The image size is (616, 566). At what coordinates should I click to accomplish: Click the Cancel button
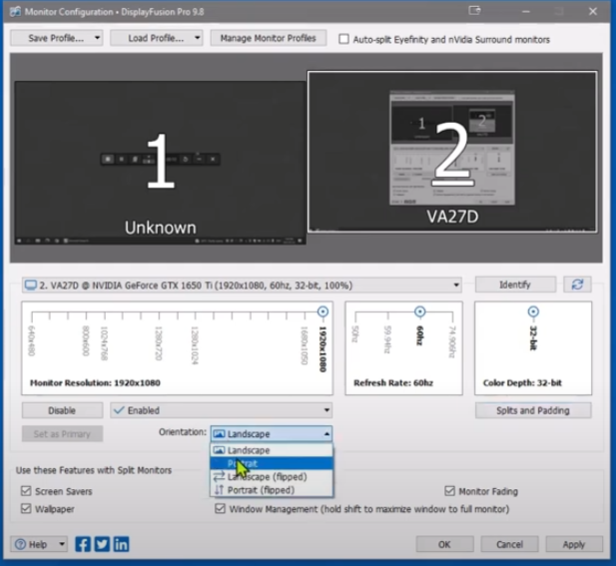pos(509,544)
